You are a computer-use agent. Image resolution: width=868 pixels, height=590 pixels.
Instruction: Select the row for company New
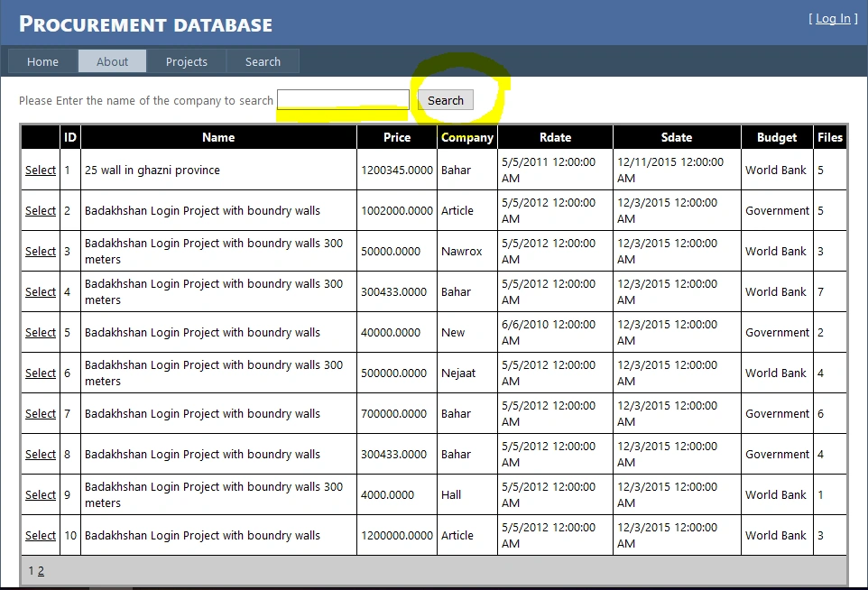[x=41, y=332]
